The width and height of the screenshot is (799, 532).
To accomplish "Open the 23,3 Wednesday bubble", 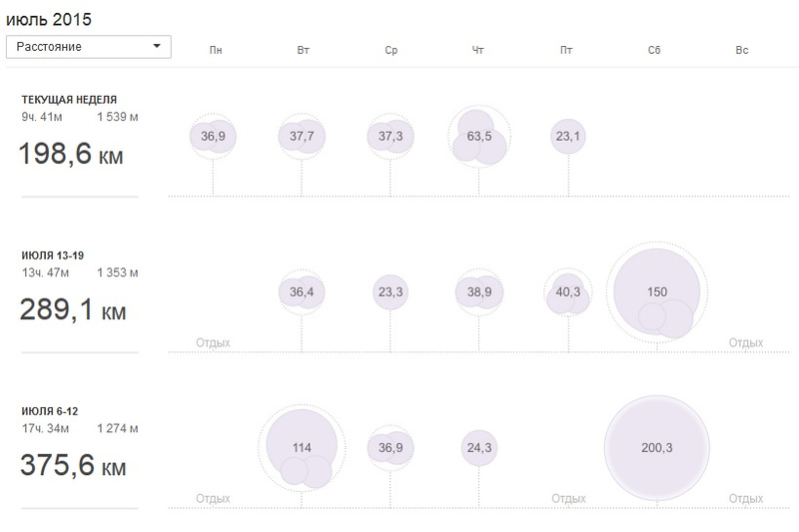I will 391,292.
